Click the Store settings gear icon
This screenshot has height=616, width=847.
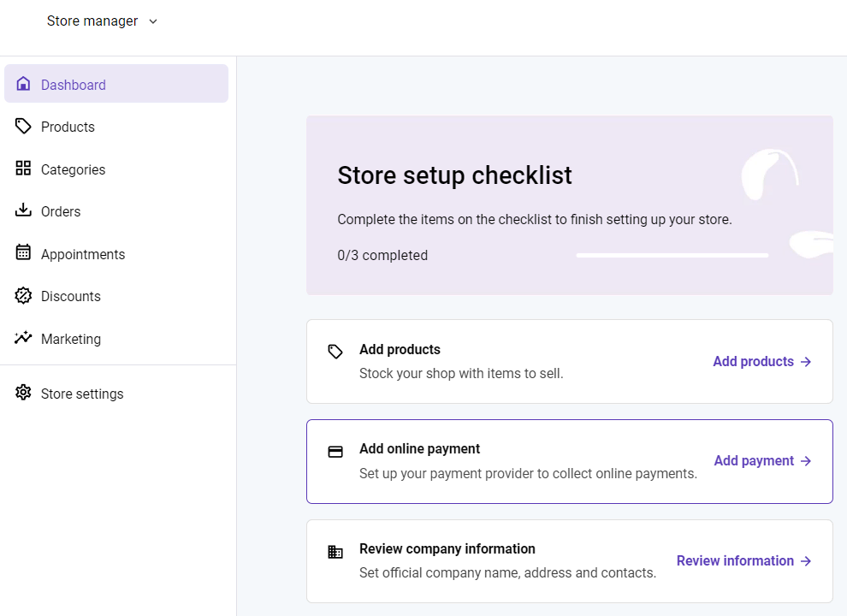point(23,393)
